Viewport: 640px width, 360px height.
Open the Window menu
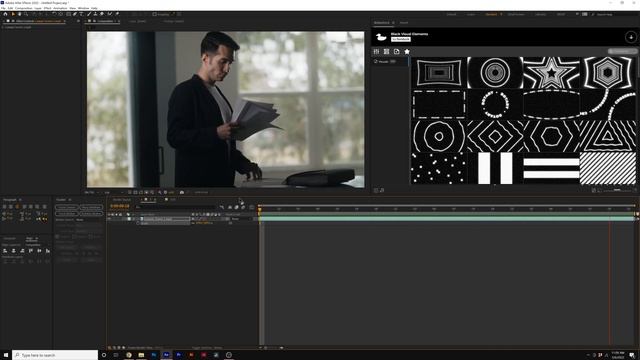coord(83,8)
